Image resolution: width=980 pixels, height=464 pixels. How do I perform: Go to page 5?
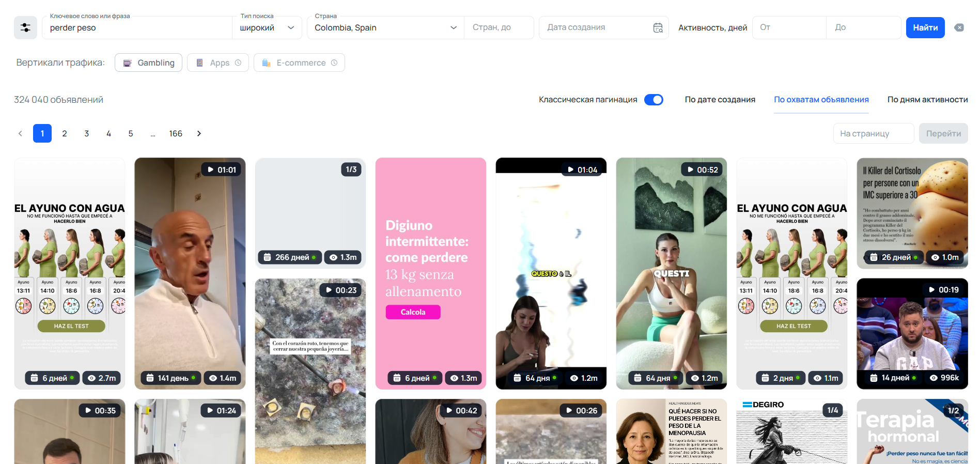pos(131,133)
